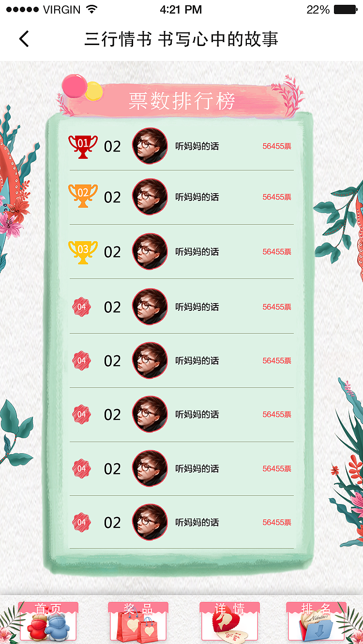The image size is (363, 644).
Task: Click the red 01 trophy icon
Action: click(83, 146)
